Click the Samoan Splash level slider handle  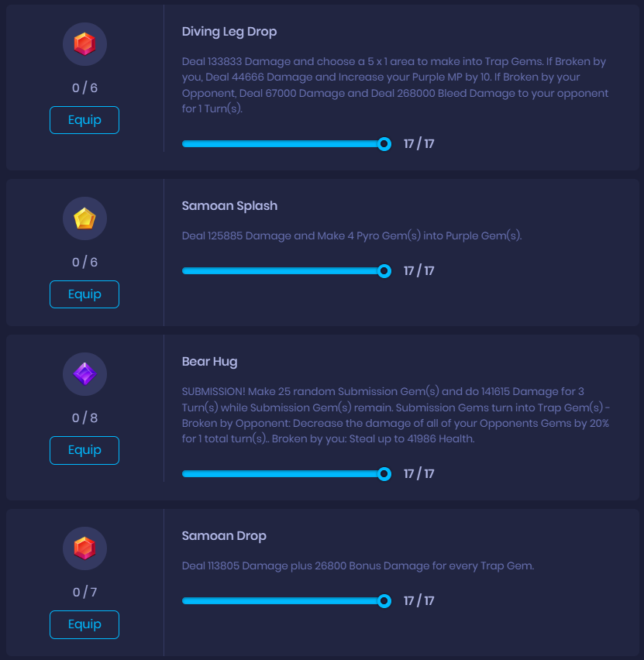tap(384, 271)
